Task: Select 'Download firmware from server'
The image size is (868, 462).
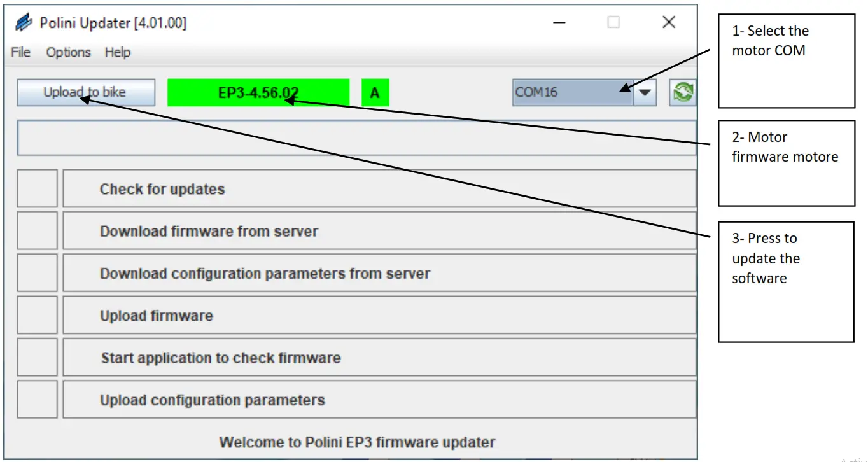Action: point(380,230)
